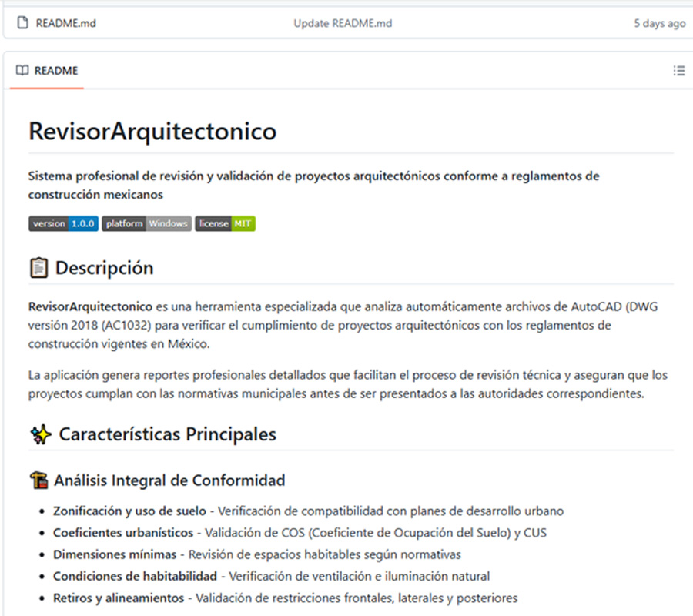Click the paragraph starting 'La aplicación genera'

tap(348, 384)
